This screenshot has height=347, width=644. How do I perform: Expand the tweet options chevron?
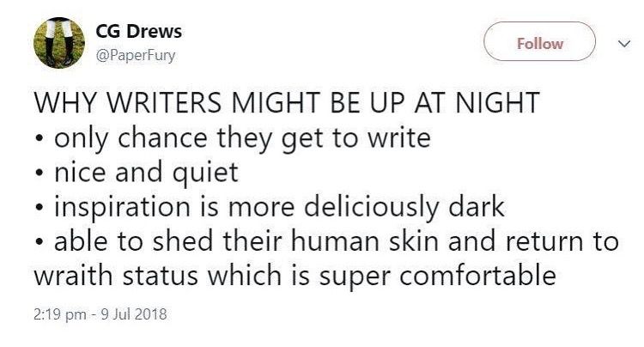[x=623, y=44]
